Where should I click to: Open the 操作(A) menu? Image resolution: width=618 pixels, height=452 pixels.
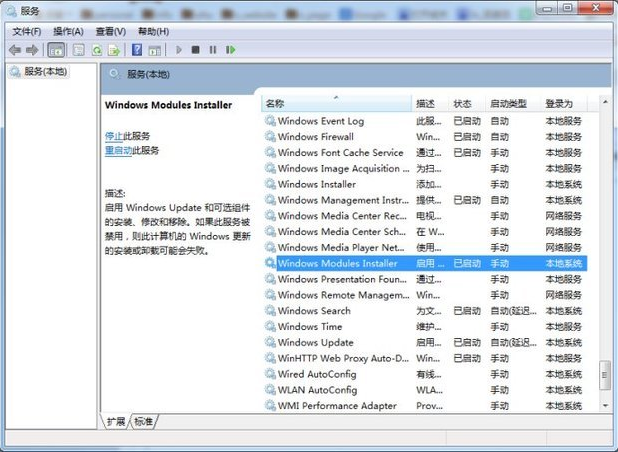(x=68, y=31)
